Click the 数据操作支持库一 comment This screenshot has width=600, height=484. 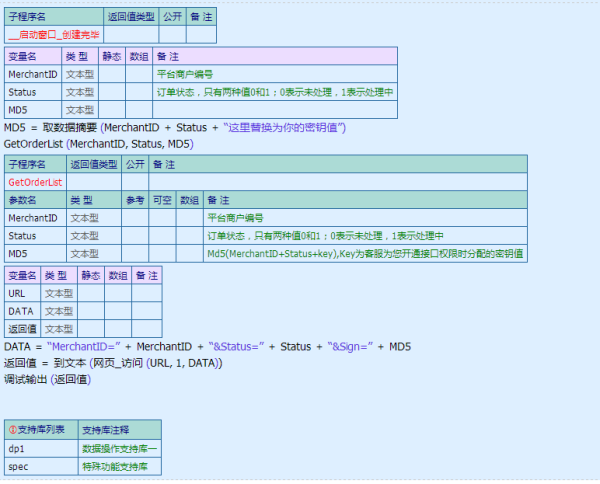click(x=119, y=448)
